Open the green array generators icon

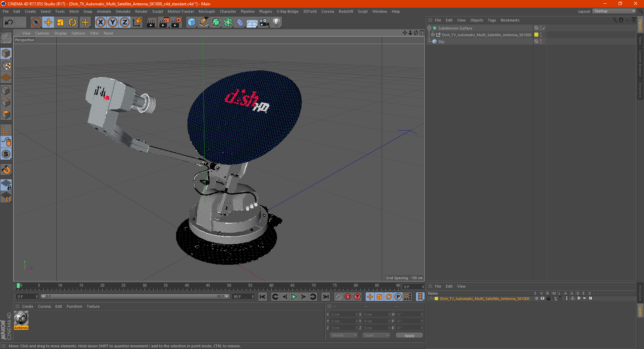click(228, 22)
